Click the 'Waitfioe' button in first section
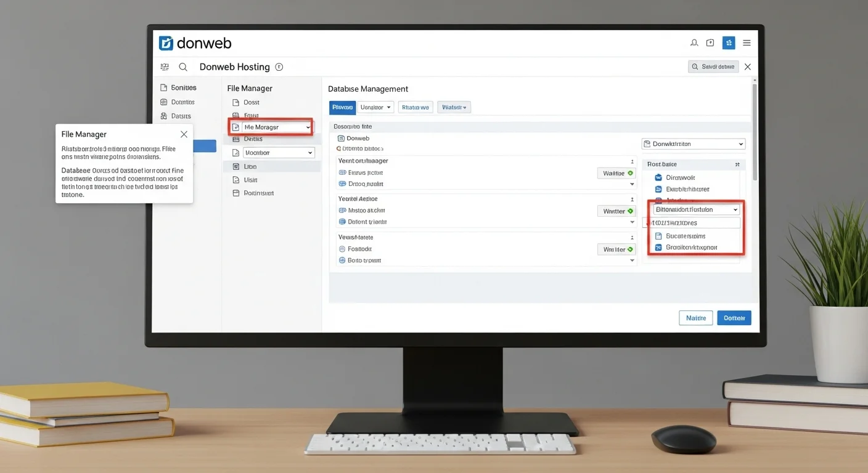This screenshot has width=868, height=473. pos(616,173)
